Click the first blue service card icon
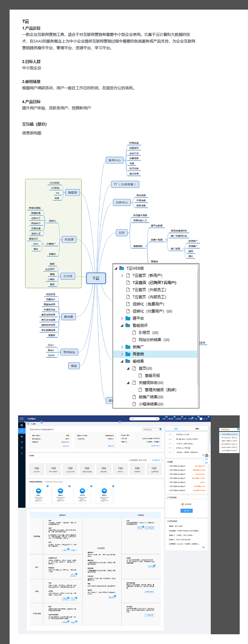248x644 pixels. coord(38,491)
